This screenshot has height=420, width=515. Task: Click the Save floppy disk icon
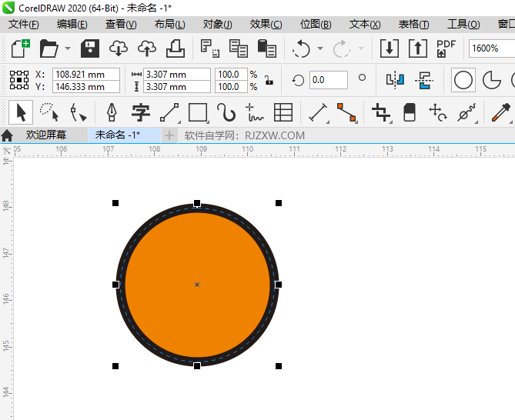click(x=90, y=48)
